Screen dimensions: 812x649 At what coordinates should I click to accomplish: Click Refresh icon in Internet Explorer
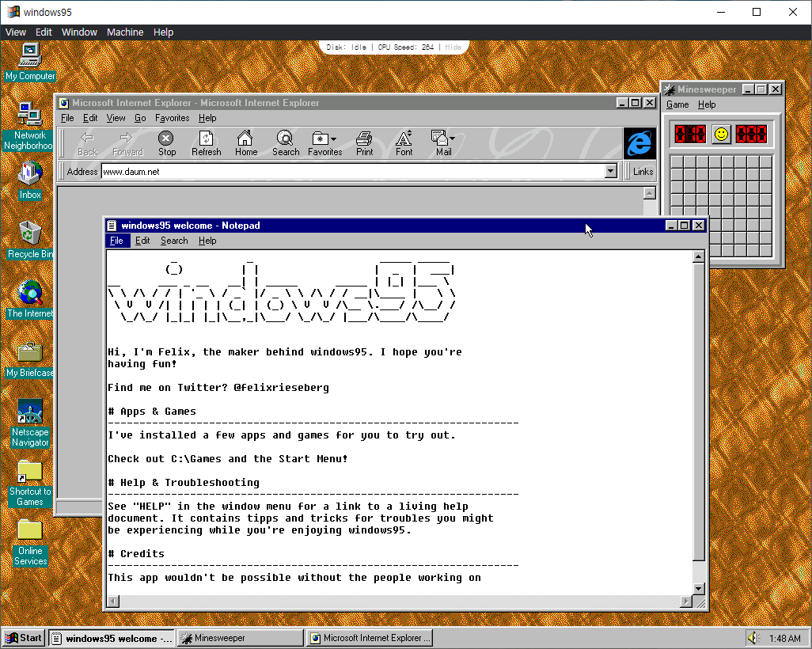[206, 143]
